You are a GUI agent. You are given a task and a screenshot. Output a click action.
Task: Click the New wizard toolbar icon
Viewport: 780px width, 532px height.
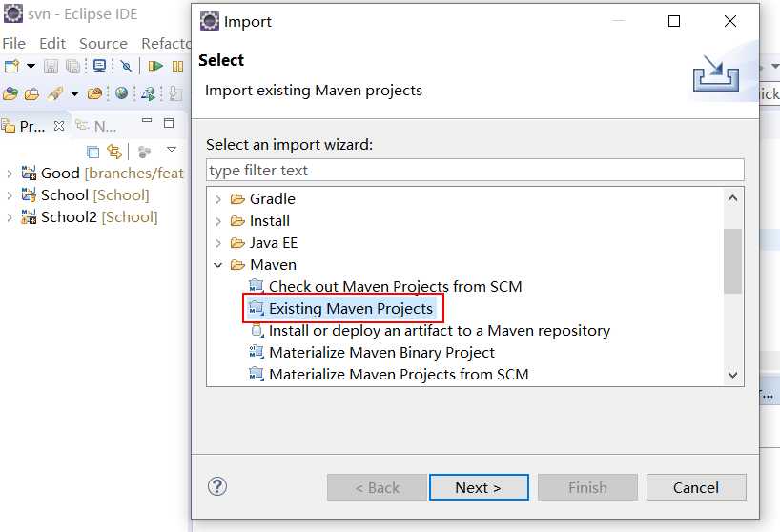click(11, 66)
